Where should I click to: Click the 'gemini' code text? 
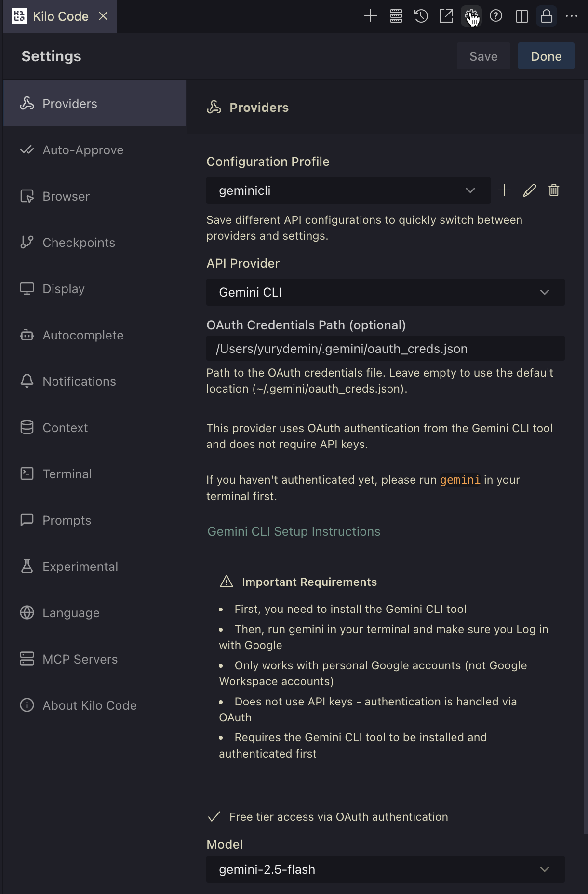pos(460,480)
